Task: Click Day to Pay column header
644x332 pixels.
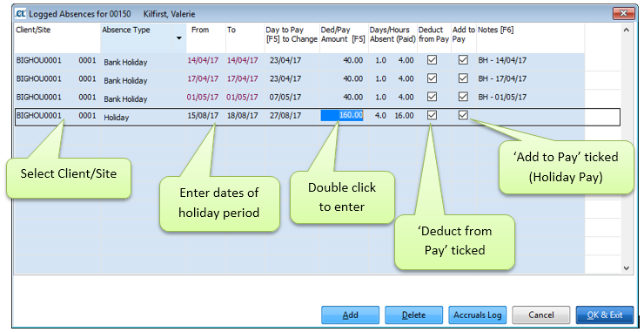Action: 292,38
